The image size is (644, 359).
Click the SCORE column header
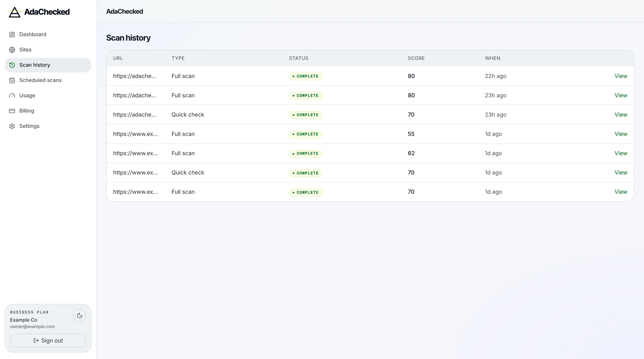(x=416, y=58)
